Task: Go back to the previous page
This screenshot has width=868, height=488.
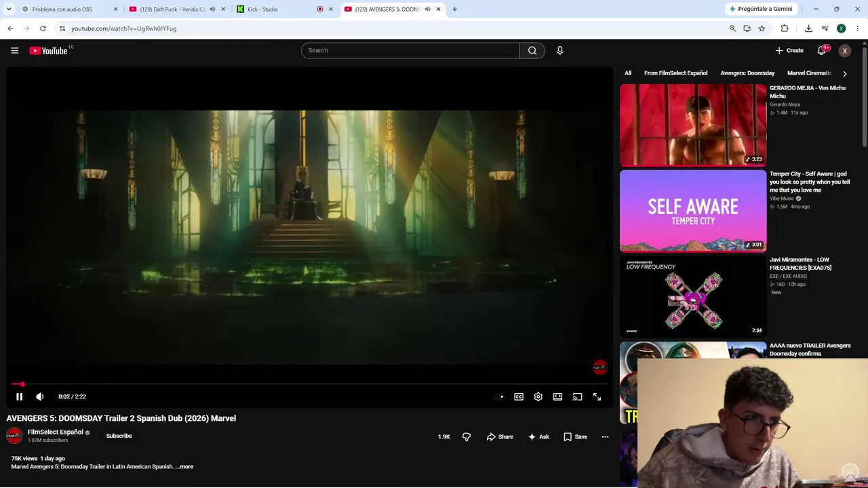Action: click(x=10, y=28)
